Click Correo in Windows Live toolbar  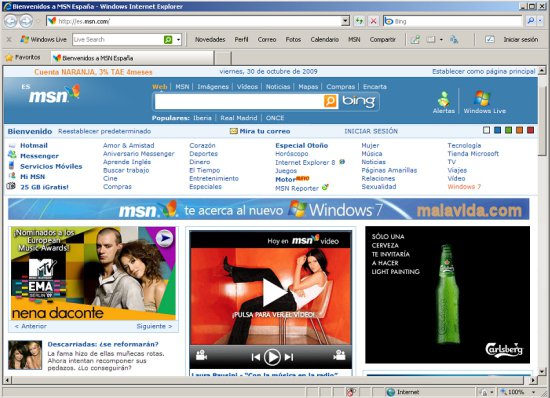pos(267,40)
